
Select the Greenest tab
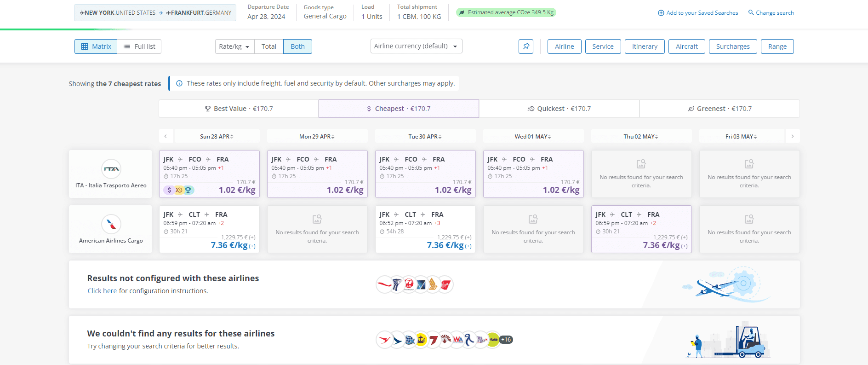pyautogui.click(x=720, y=109)
